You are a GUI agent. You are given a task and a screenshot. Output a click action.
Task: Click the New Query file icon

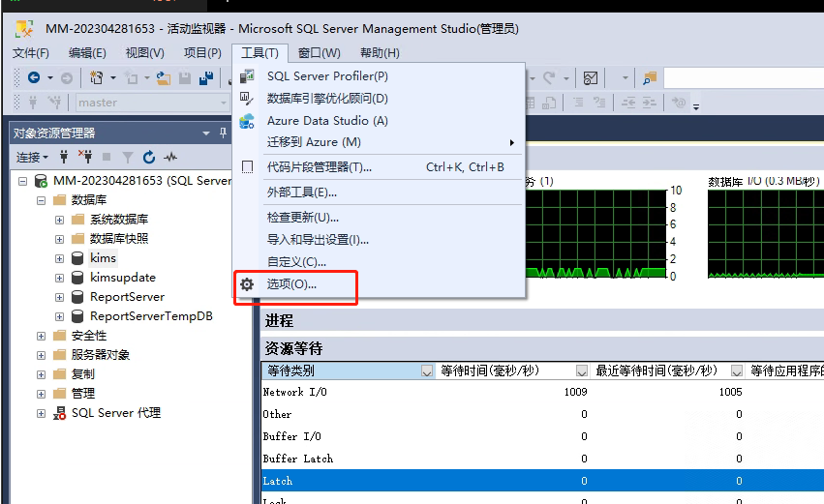click(x=96, y=77)
